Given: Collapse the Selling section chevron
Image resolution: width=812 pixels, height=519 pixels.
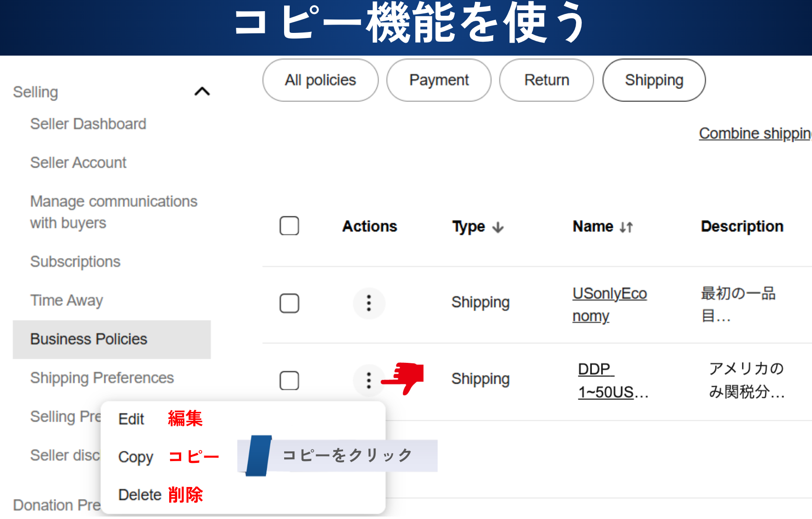Looking at the screenshot, I should click(x=202, y=92).
